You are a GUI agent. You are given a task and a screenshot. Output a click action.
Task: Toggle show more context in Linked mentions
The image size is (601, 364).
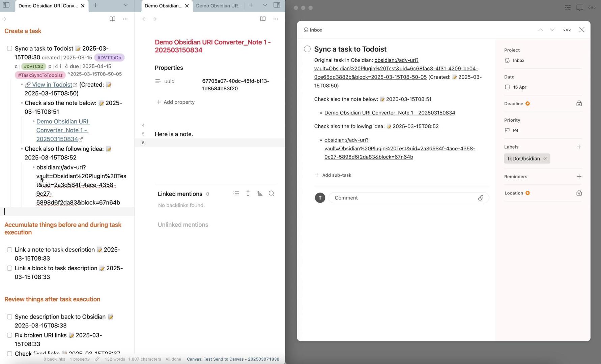click(248, 193)
